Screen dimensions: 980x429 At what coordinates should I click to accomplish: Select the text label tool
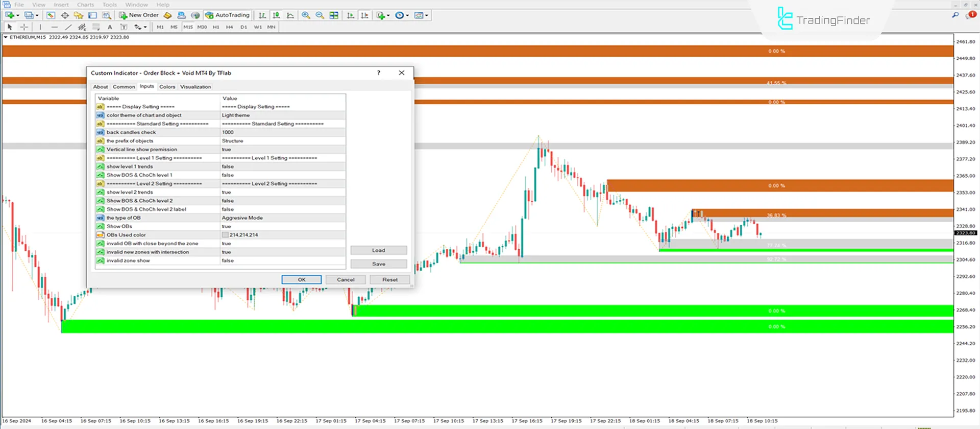[124, 27]
